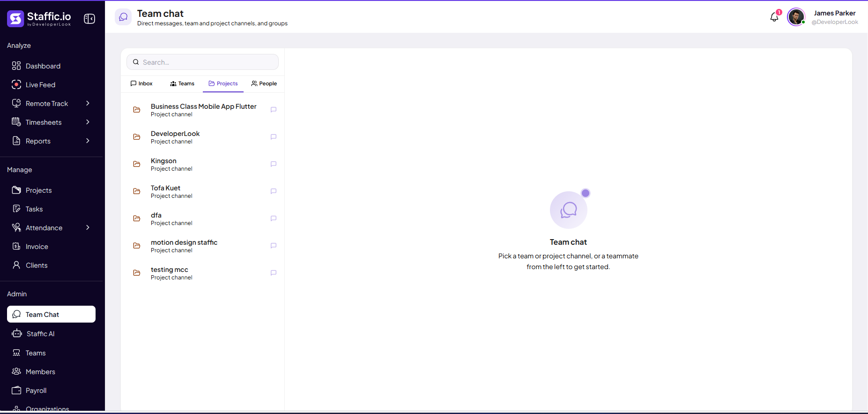Open motion design staffic channel
The width and height of the screenshot is (868, 414).
point(203,246)
